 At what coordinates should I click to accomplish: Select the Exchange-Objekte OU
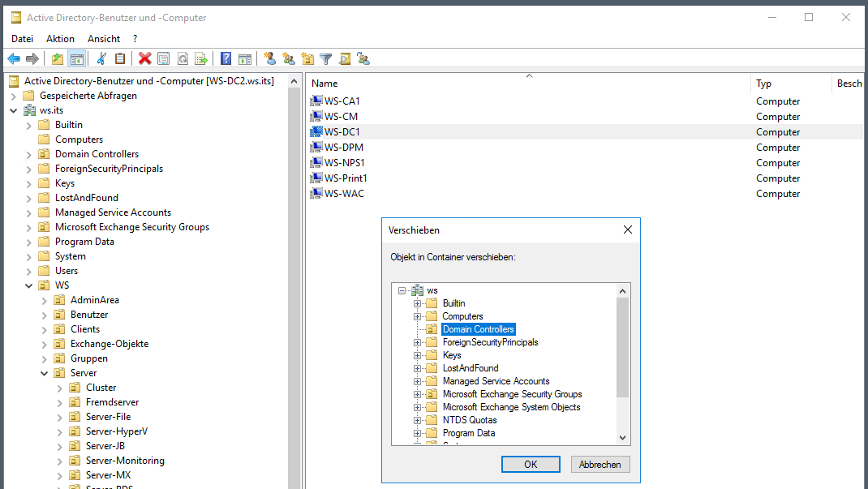pos(109,344)
